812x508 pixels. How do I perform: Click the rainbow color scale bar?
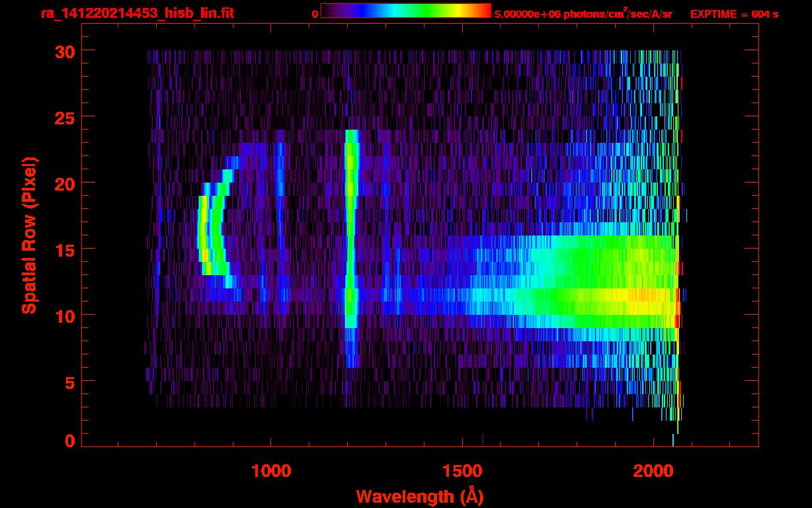click(x=406, y=11)
